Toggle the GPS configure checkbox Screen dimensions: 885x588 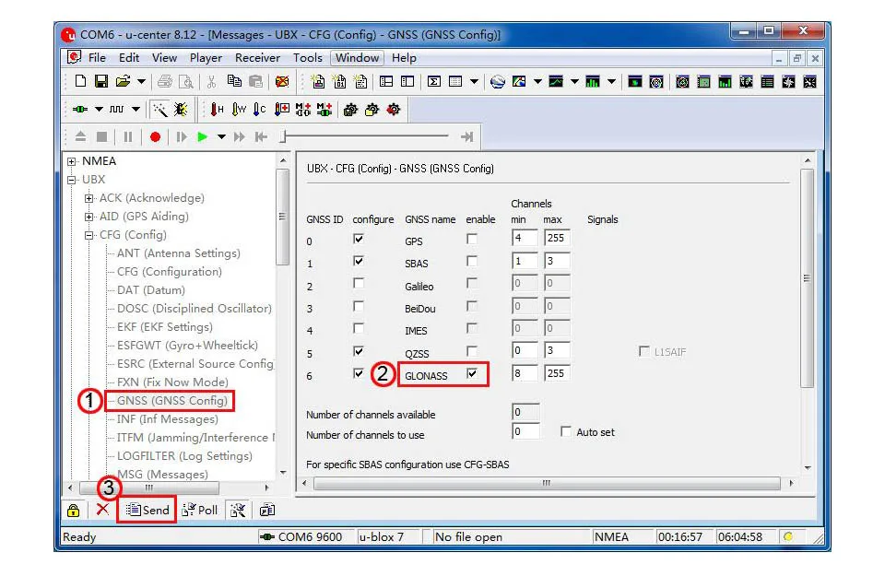coord(359,239)
